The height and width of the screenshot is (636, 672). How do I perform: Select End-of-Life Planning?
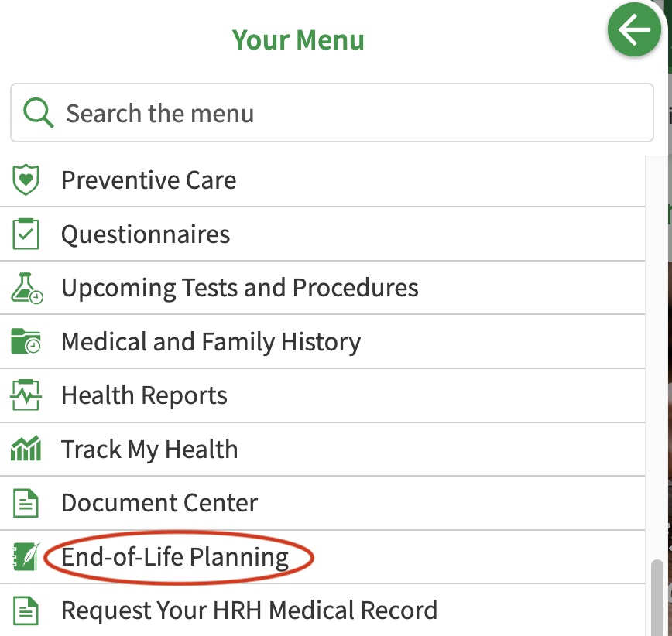322,557
